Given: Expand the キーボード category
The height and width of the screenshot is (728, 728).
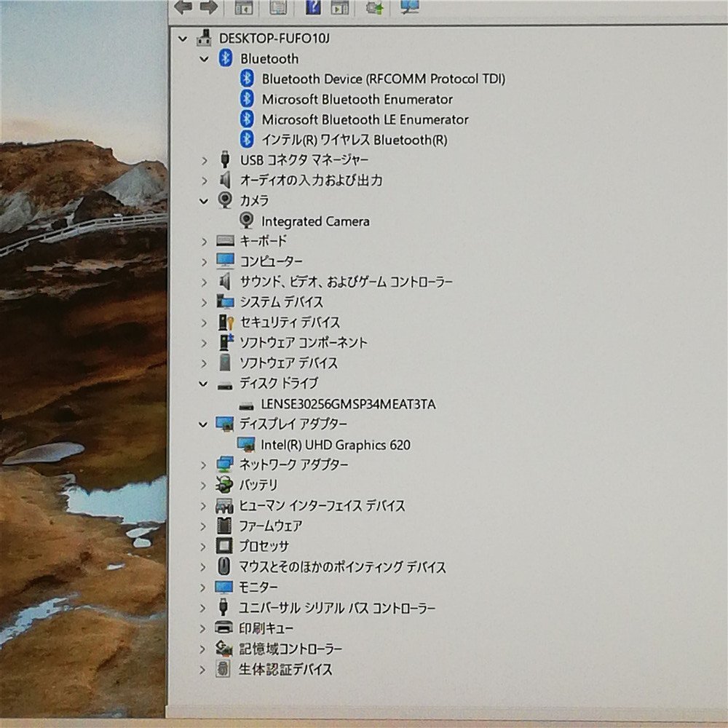Looking at the screenshot, I should pos(205,241).
